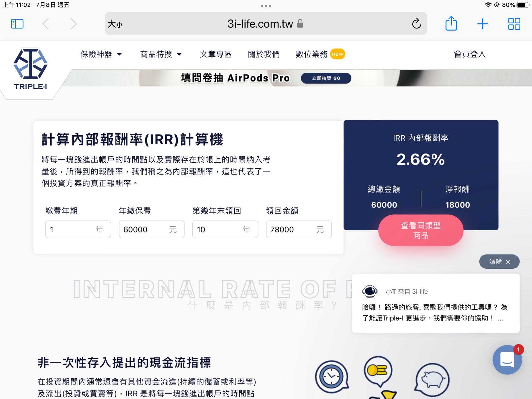
Task: Open the Safari sidebar
Action: [17, 24]
